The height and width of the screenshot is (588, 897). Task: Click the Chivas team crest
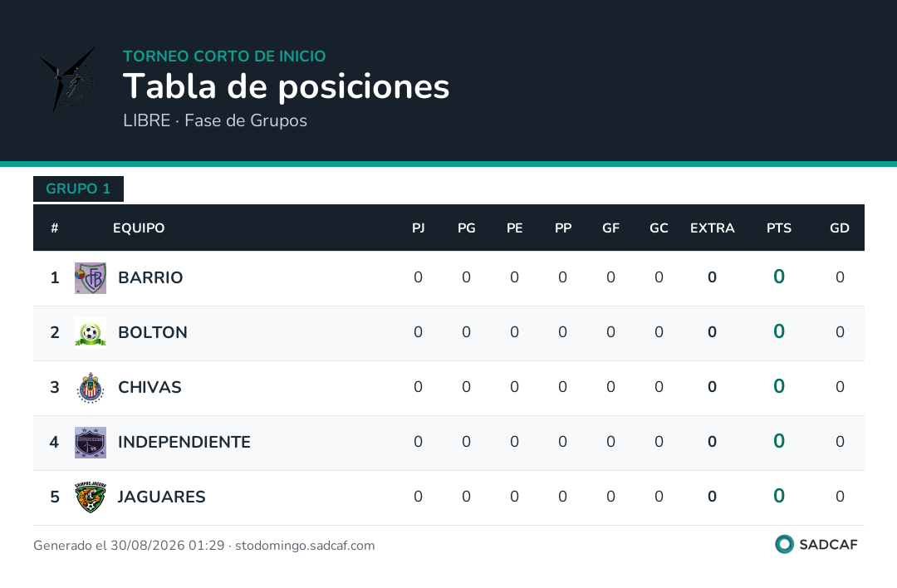91,388
